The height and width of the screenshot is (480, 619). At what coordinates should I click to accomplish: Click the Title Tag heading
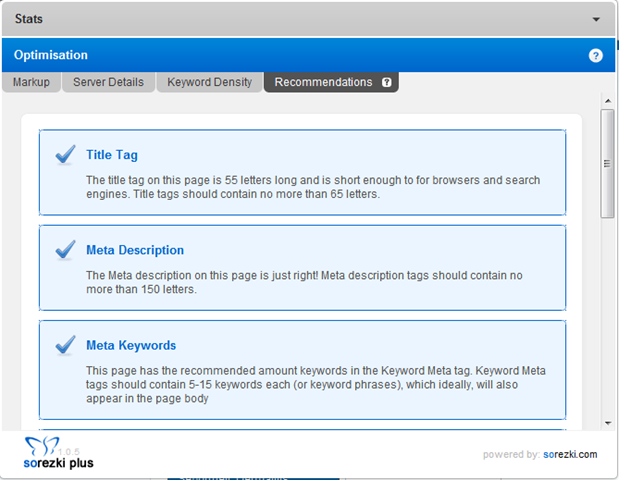tap(112, 155)
